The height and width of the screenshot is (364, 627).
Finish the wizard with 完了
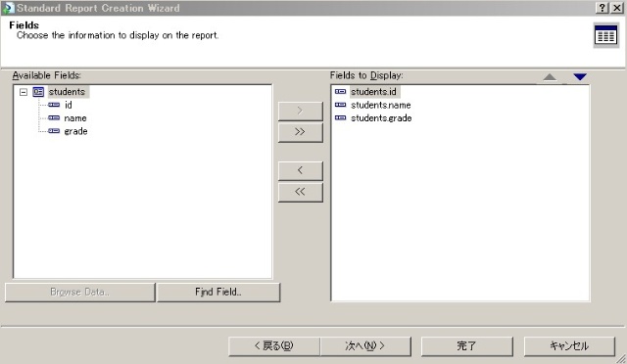click(466, 346)
